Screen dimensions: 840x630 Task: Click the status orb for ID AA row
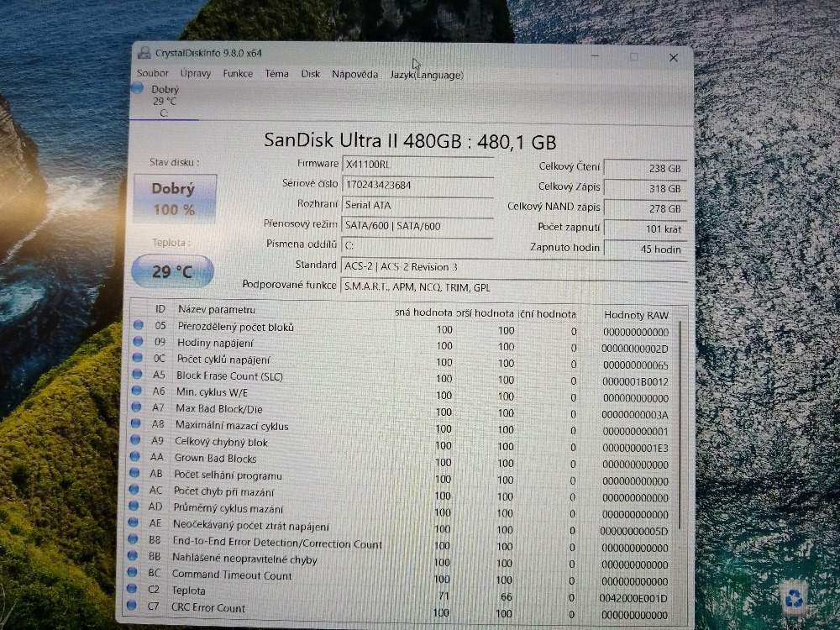(x=135, y=456)
